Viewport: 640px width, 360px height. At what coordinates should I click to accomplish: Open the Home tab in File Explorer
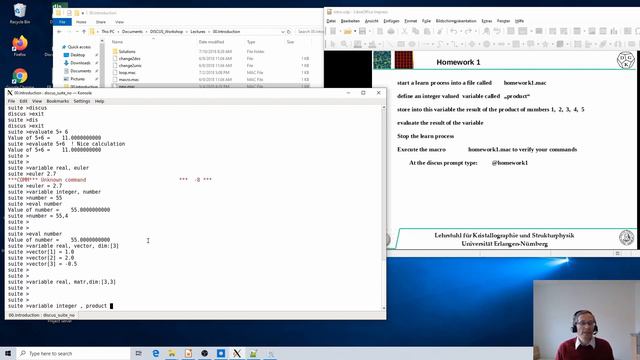81,22
